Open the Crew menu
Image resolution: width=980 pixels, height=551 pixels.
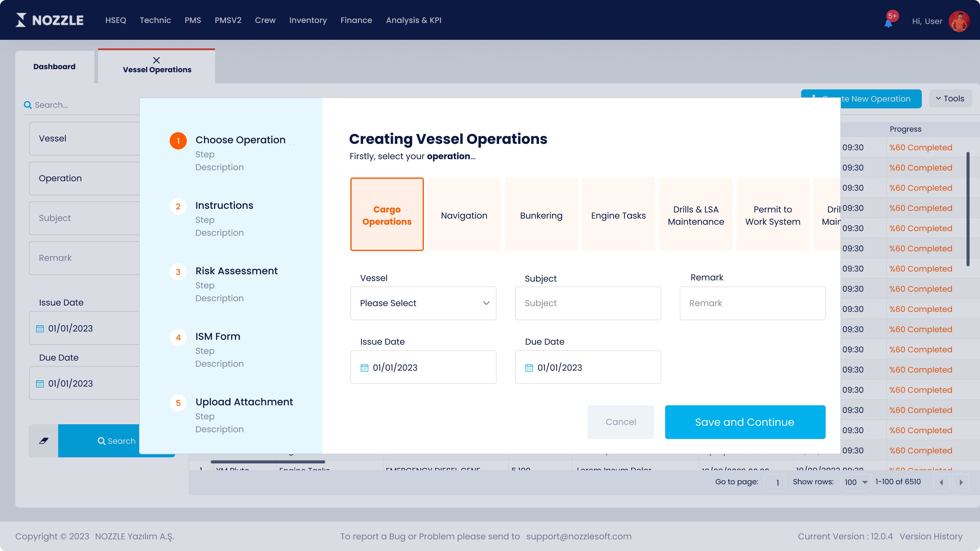tap(265, 20)
